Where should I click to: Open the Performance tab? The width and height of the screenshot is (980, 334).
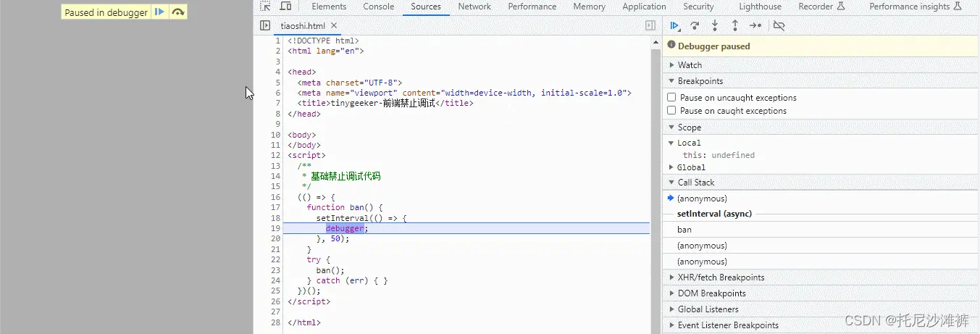point(533,7)
